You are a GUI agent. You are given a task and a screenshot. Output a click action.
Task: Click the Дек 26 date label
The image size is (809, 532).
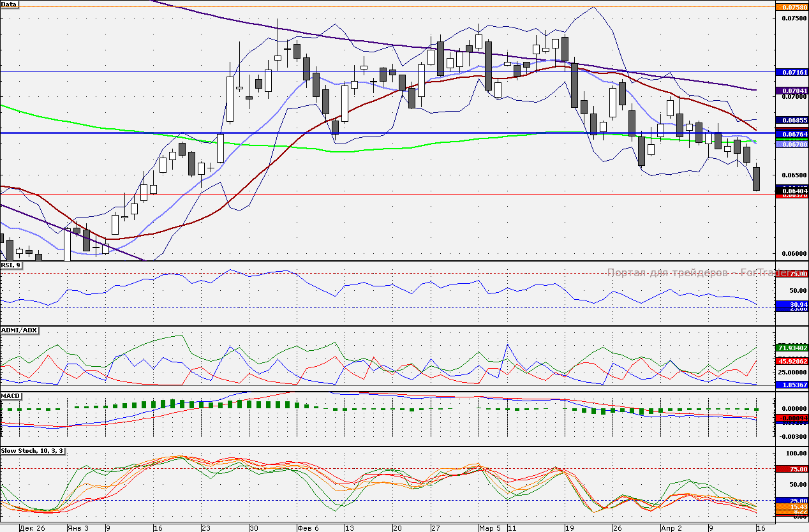(32, 528)
